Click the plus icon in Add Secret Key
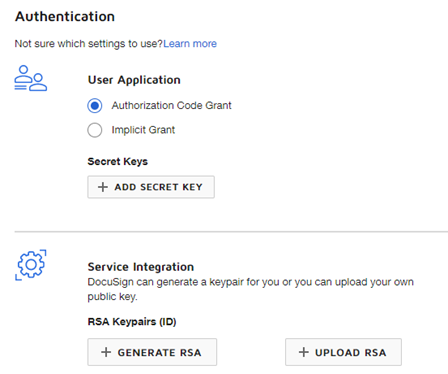 [x=103, y=187]
